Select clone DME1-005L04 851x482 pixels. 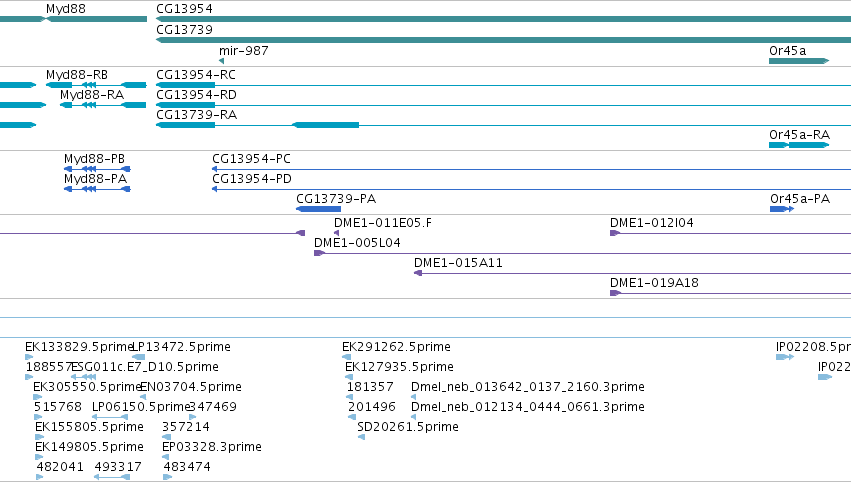pos(357,243)
